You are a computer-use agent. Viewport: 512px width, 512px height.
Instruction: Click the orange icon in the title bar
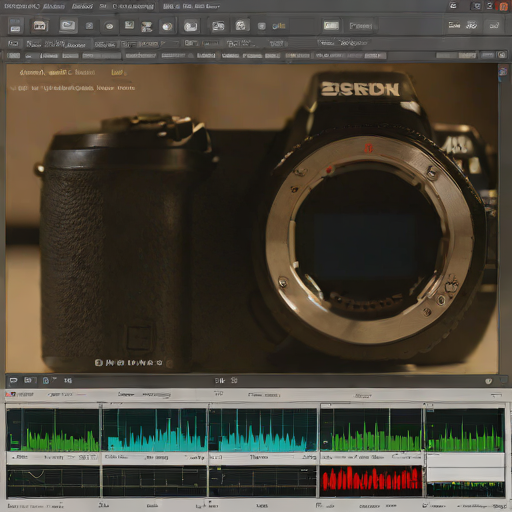pyautogui.click(x=503, y=6)
